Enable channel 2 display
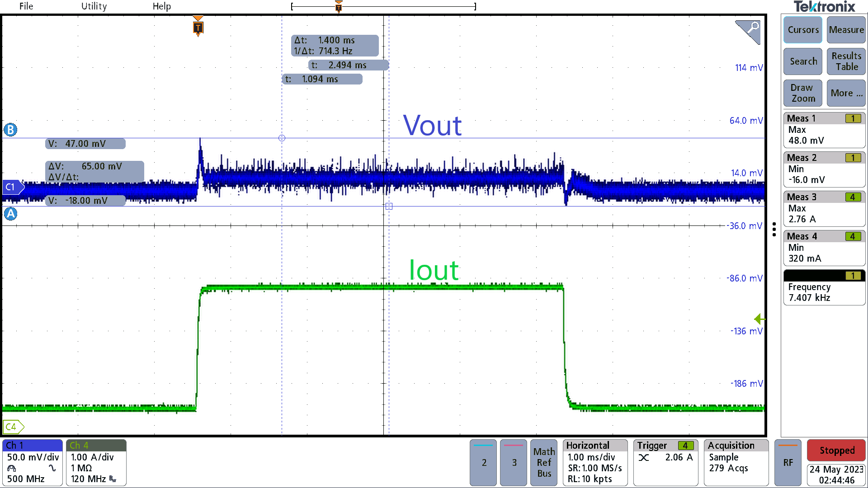 (x=483, y=462)
